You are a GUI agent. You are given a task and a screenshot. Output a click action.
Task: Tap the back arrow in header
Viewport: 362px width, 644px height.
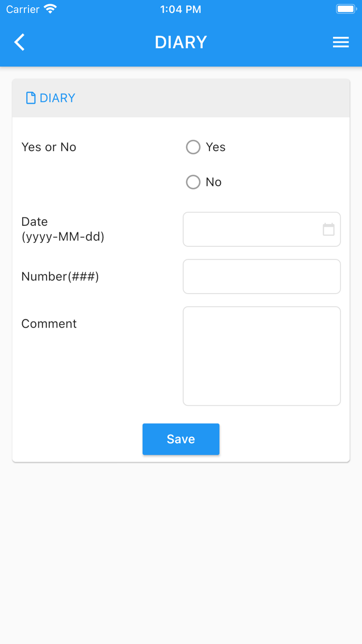tap(20, 42)
